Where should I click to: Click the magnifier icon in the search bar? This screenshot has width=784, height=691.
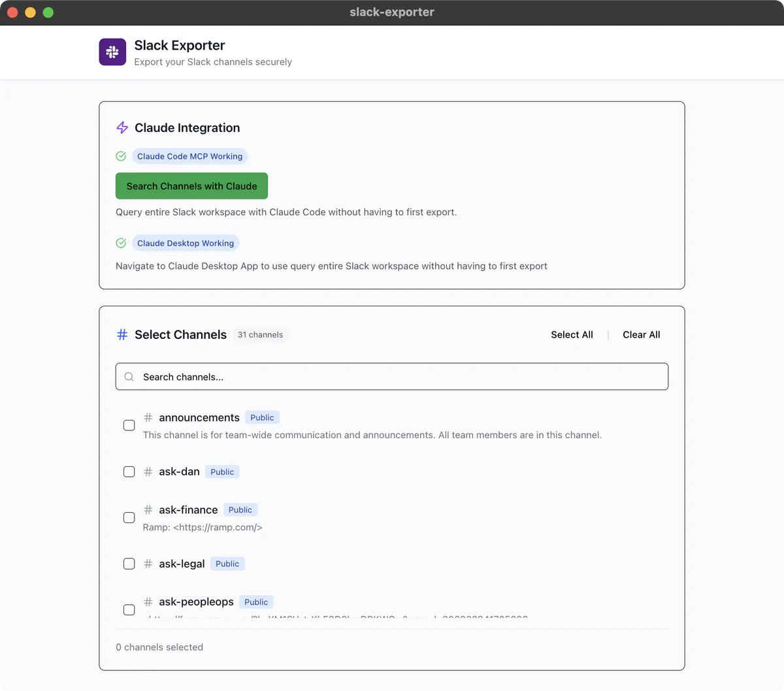tap(129, 376)
